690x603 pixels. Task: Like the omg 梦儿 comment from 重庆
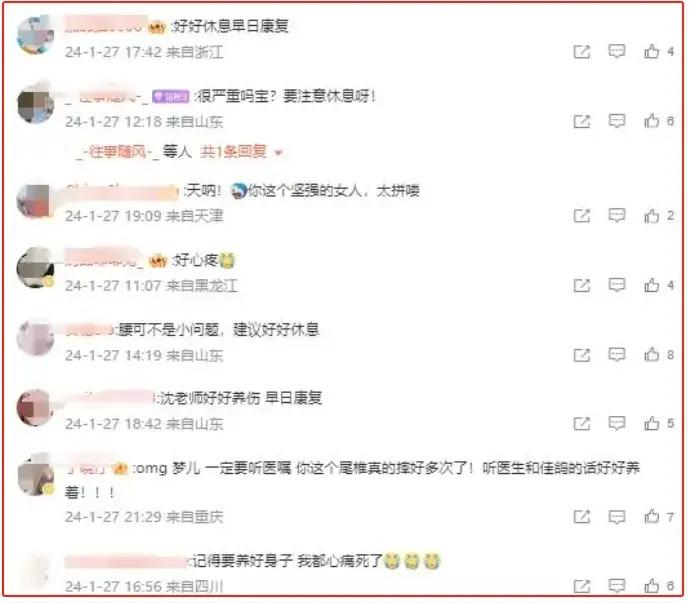(x=652, y=516)
